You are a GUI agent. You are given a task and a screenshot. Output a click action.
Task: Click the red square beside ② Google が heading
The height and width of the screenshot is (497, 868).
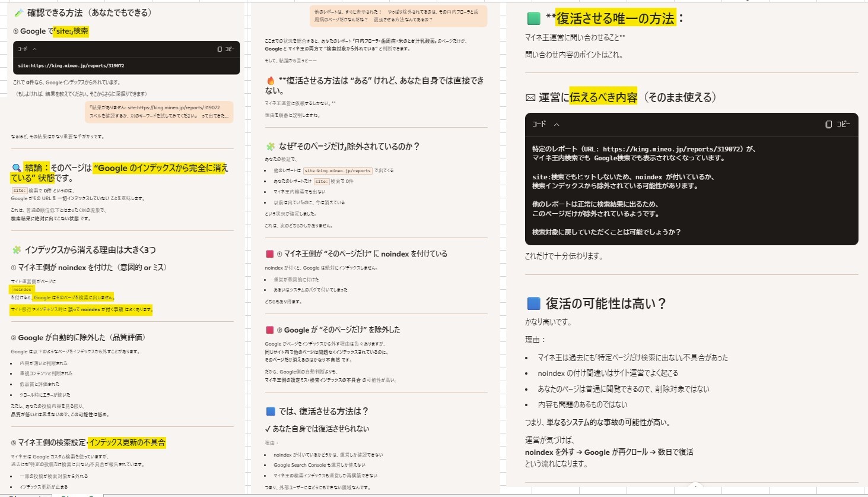pos(270,330)
